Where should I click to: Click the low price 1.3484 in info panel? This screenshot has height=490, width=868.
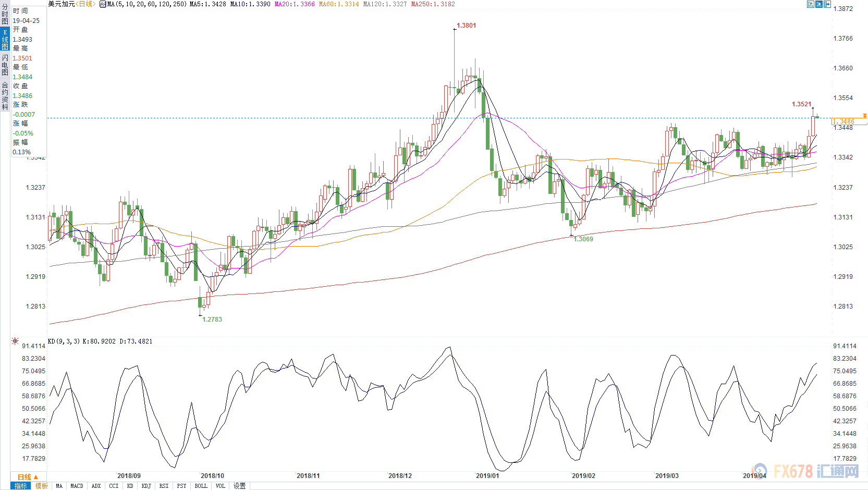(22, 77)
